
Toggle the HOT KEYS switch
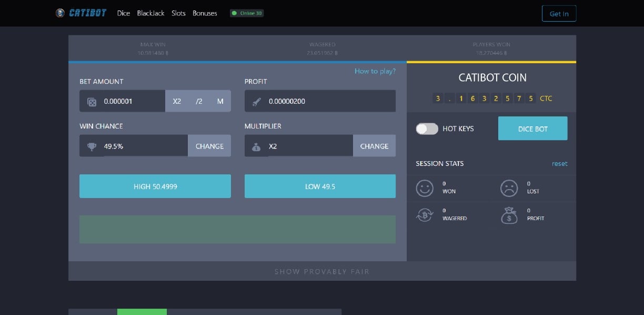(x=427, y=129)
